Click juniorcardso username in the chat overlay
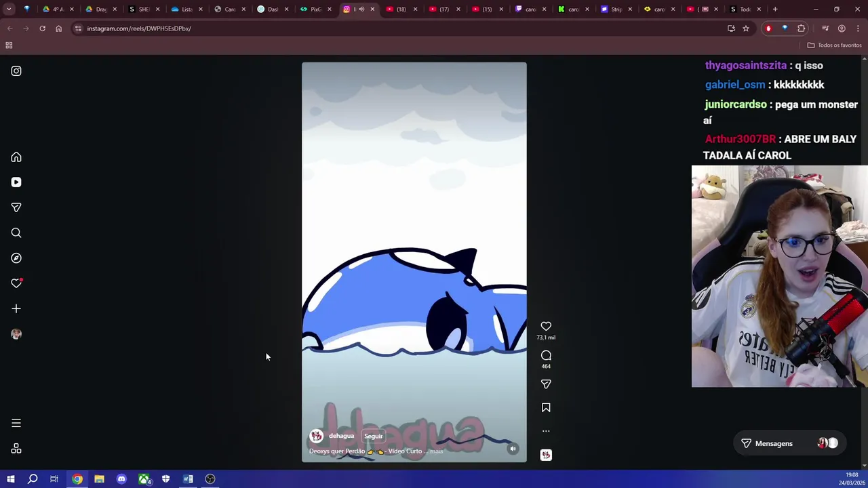The width and height of the screenshot is (868, 488). point(736,104)
